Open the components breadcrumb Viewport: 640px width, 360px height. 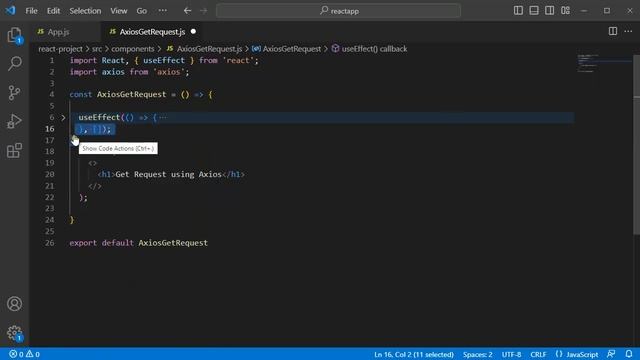click(133, 49)
